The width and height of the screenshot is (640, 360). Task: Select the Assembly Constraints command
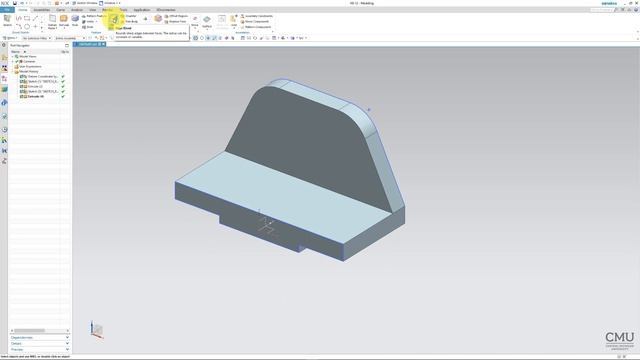pos(256,16)
